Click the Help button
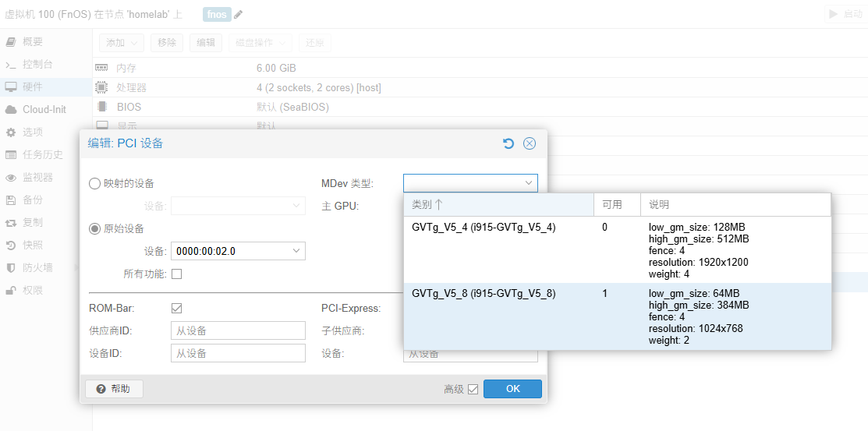Viewport: 868px width, 431px height. pos(114,389)
